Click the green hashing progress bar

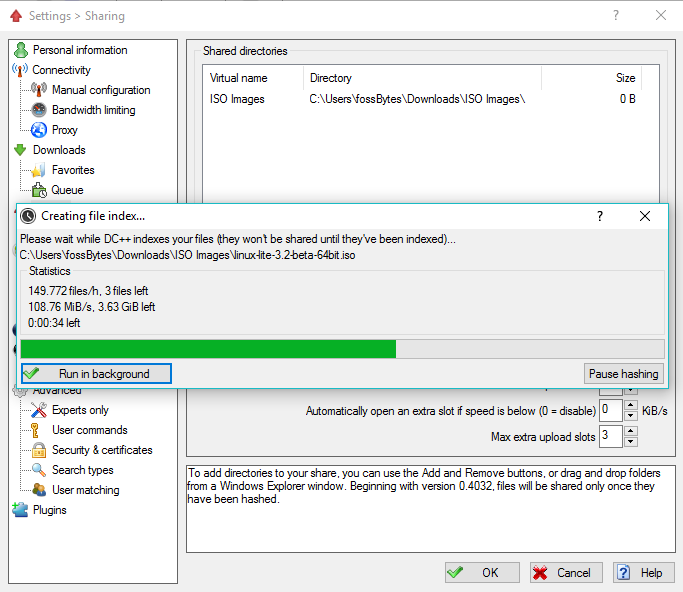[x=342, y=349]
